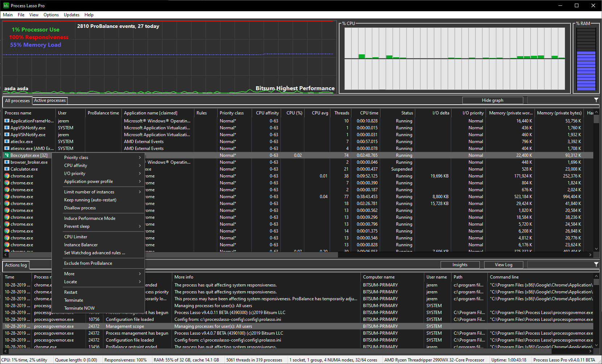Sort by the Threads column header

tap(341, 113)
